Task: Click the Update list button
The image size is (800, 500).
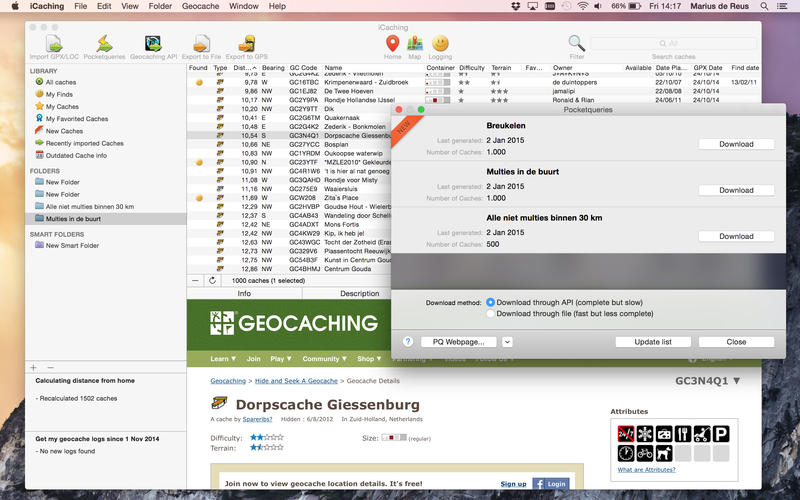Action: pyautogui.click(x=653, y=342)
